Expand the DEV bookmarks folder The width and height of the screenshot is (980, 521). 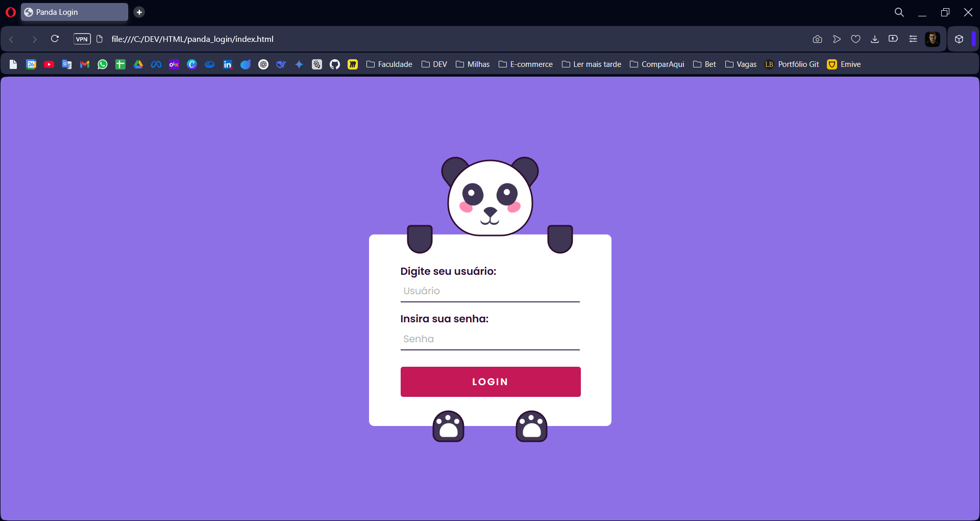(x=434, y=64)
